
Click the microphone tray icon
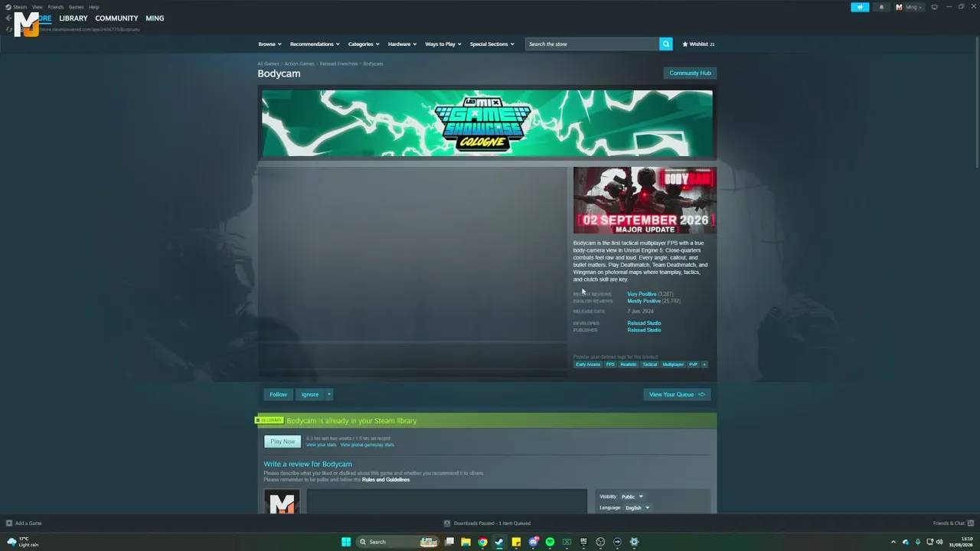pyautogui.click(x=917, y=542)
